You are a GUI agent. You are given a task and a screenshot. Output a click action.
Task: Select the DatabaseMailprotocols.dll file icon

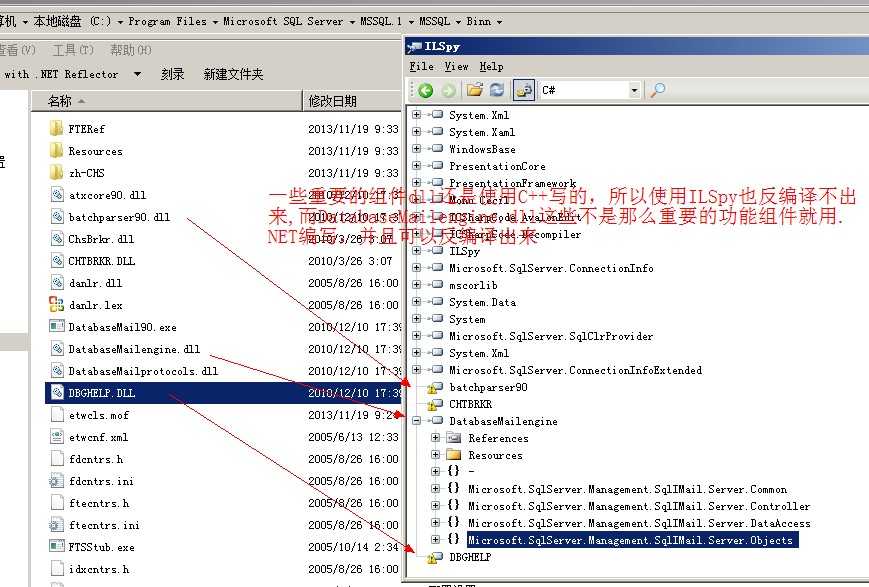coord(57,371)
